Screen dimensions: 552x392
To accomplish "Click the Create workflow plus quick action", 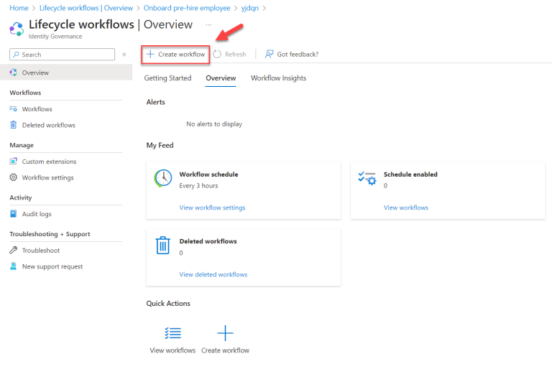I will [225, 333].
